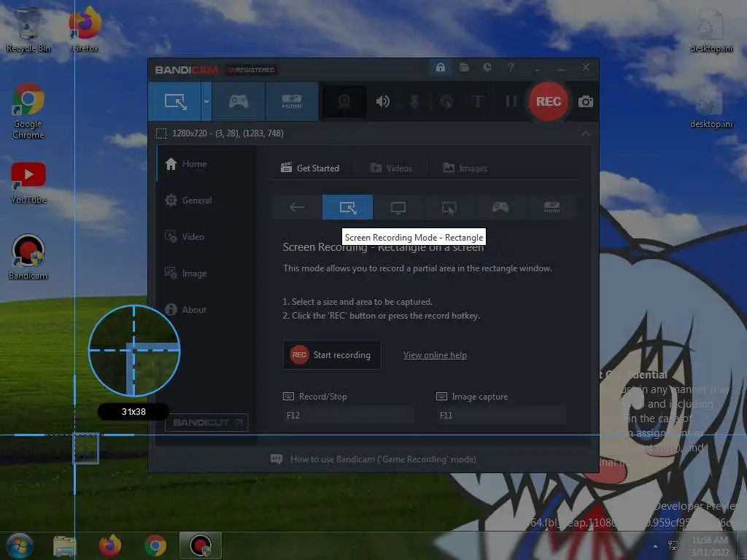Click the Image capture hotkey field F11
The width and height of the screenshot is (747, 560).
click(x=501, y=415)
